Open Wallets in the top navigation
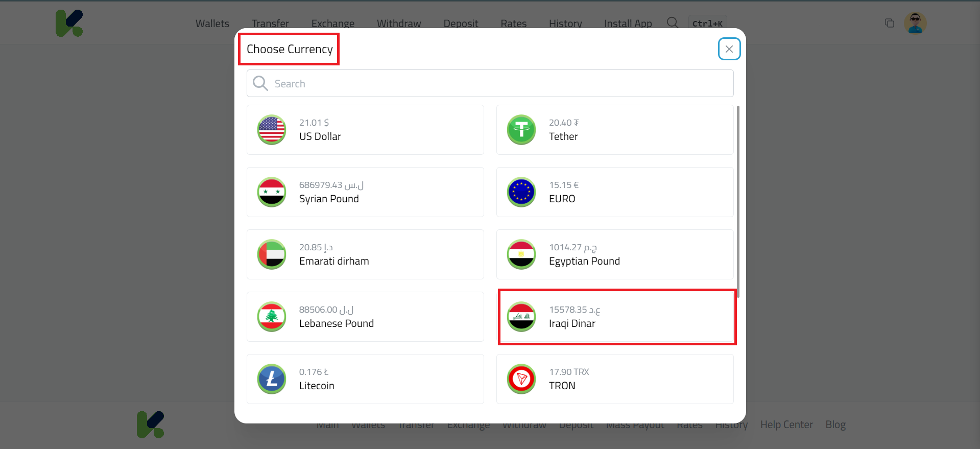 point(212,23)
